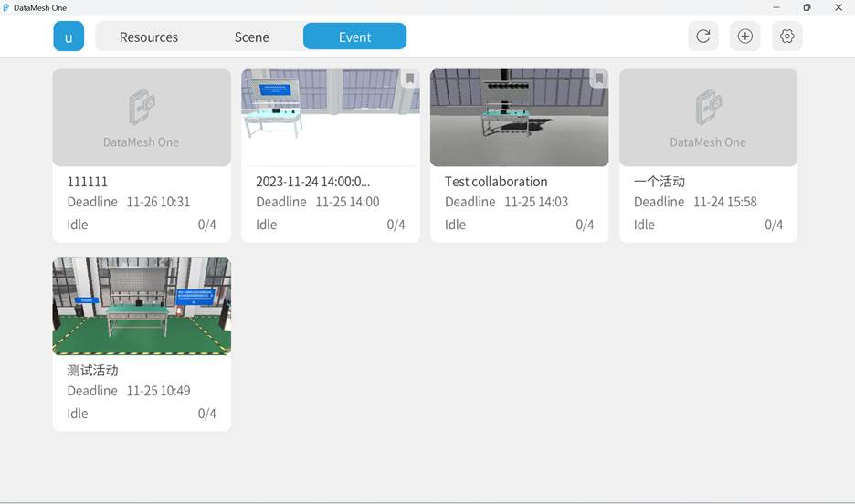Click the blue user avatar 'u' icon
This screenshot has height=504, width=855.
coord(69,37)
